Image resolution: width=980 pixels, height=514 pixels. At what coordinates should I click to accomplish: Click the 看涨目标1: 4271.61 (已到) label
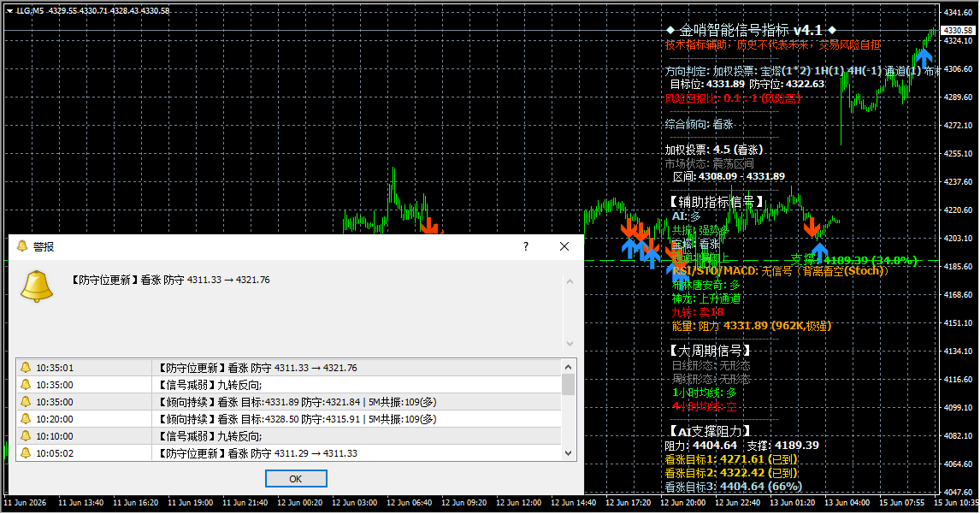click(730, 459)
